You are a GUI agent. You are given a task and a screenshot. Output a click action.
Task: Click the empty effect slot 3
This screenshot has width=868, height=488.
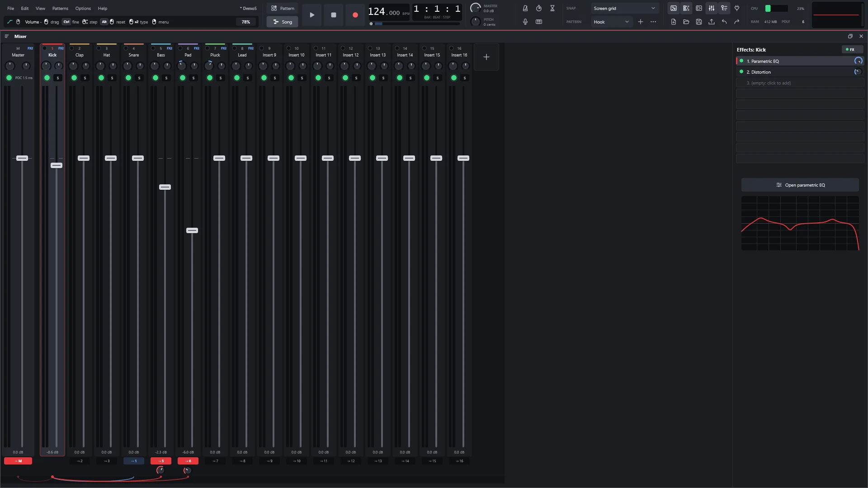tap(800, 83)
